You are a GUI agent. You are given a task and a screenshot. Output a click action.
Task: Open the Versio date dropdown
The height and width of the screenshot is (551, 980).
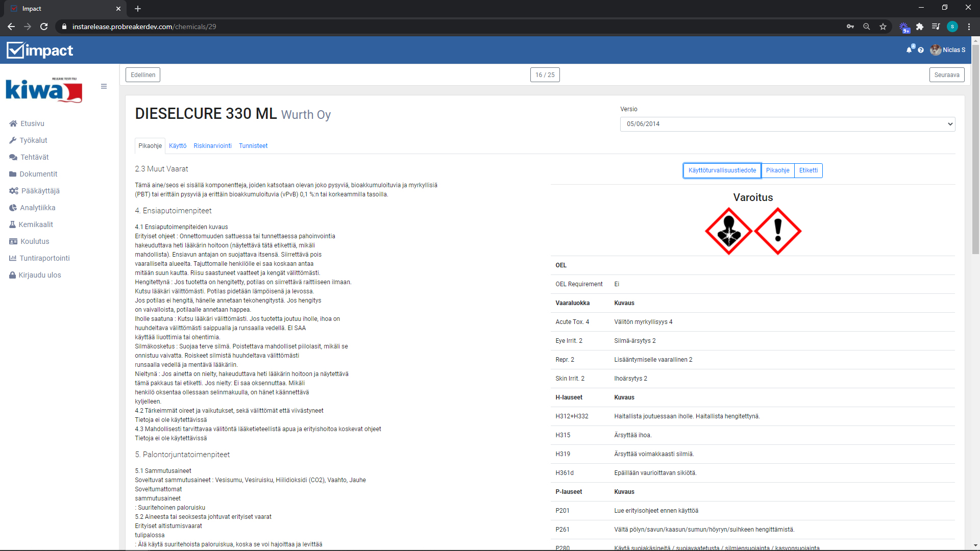point(788,124)
